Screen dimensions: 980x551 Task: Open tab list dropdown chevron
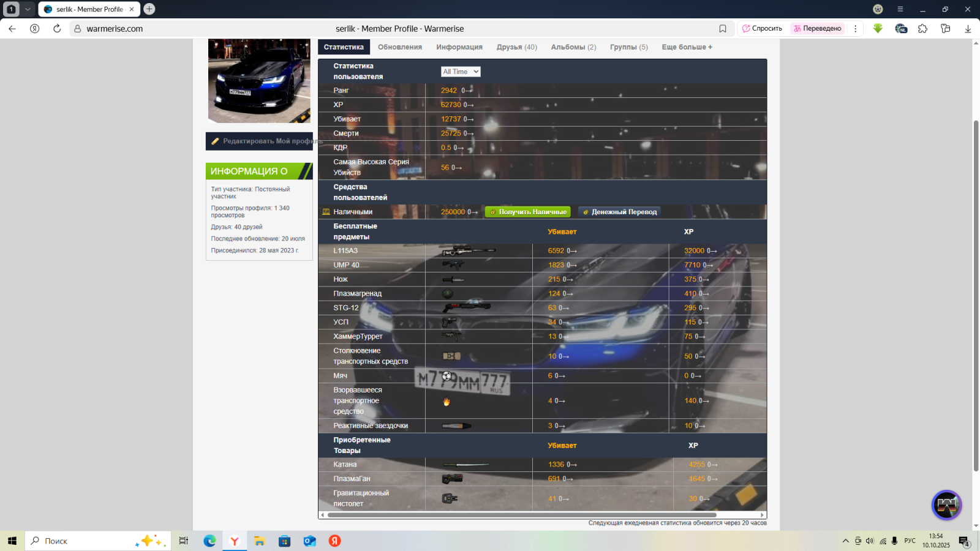(x=28, y=9)
